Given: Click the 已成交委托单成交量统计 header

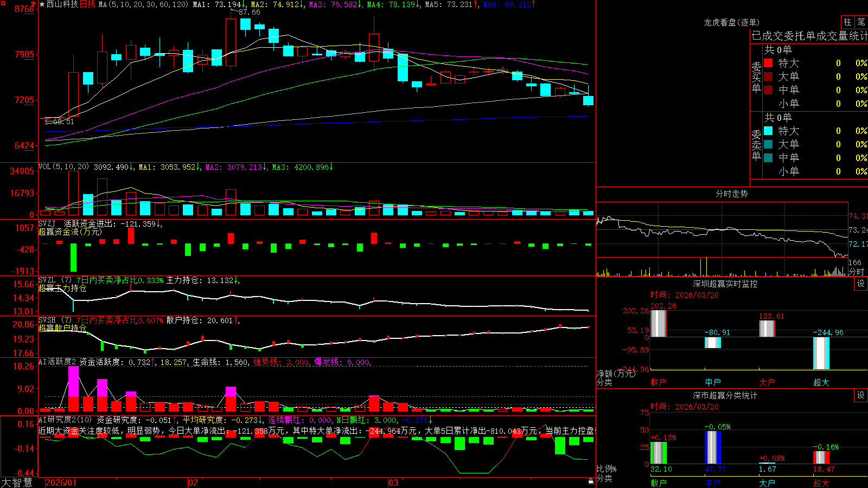Looking at the screenshot, I should (809, 36).
